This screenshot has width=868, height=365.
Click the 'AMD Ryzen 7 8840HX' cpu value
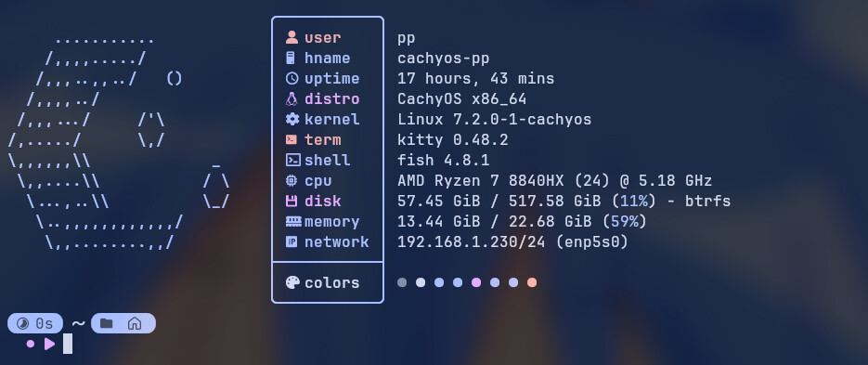(481, 181)
